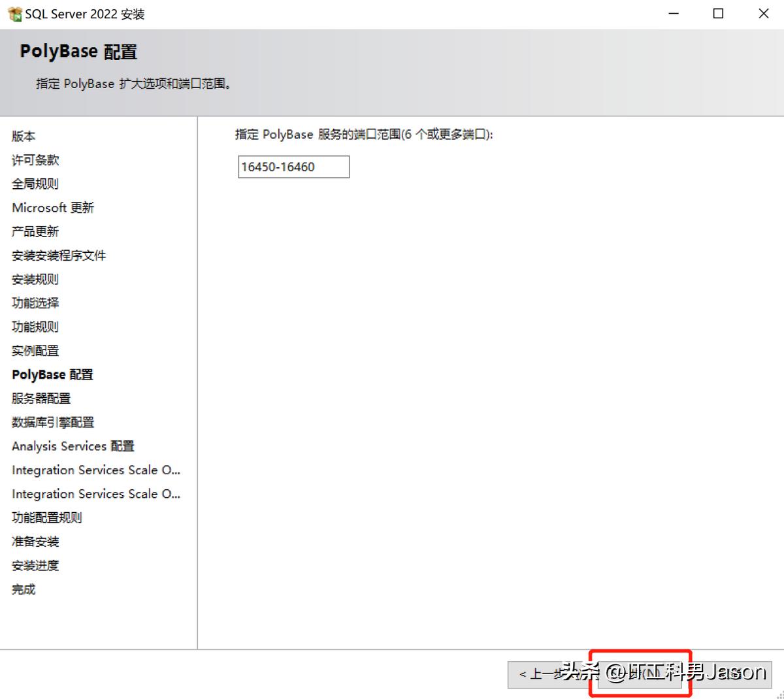Open the 全局规则 step
This screenshot has height=699, width=784.
click(x=35, y=184)
